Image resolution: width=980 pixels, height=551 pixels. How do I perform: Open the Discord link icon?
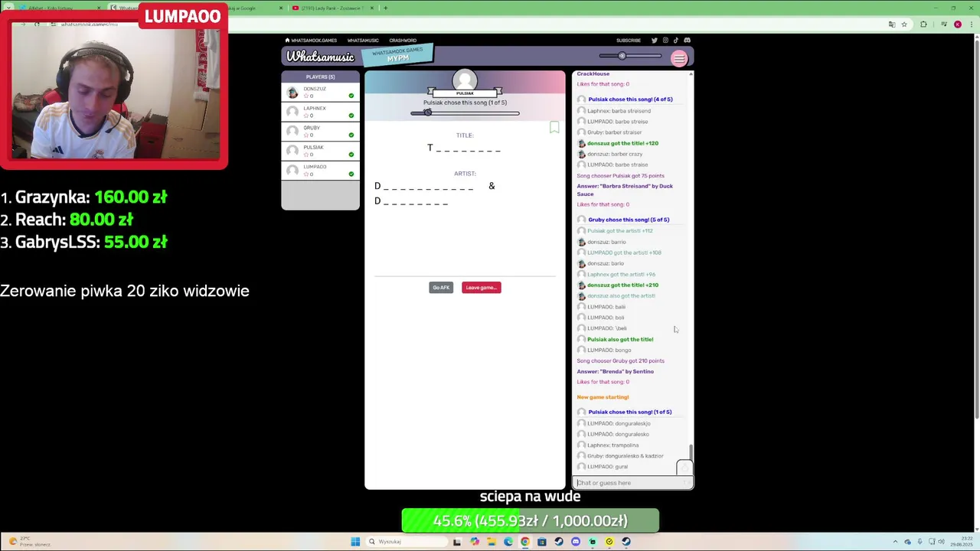click(x=687, y=41)
